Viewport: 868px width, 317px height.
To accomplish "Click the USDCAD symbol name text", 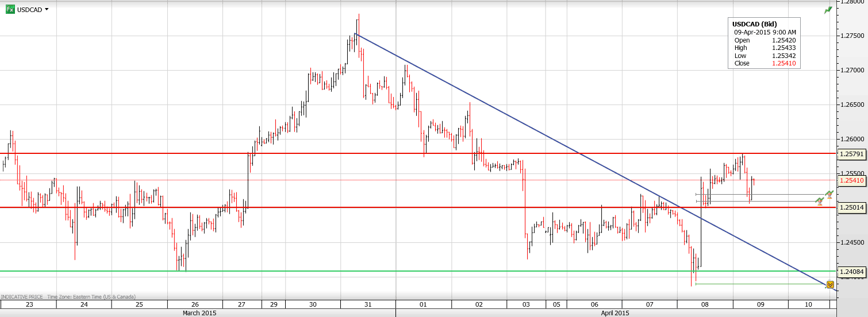I will [x=29, y=10].
